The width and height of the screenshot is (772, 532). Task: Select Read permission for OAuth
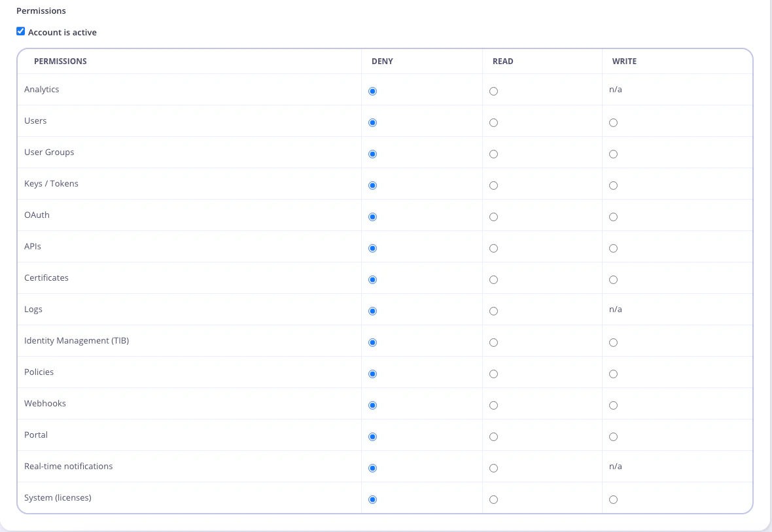[x=493, y=217]
